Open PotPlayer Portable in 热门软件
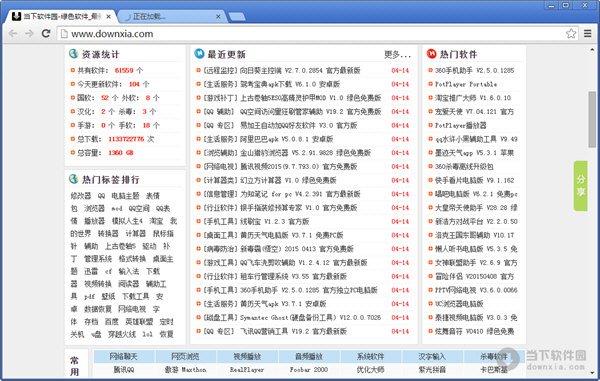The image size is (600, 381). click(x=466, y=84)
